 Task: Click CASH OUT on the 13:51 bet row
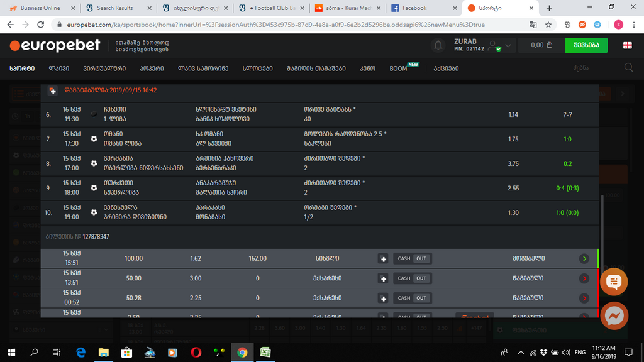coord(413,278)
